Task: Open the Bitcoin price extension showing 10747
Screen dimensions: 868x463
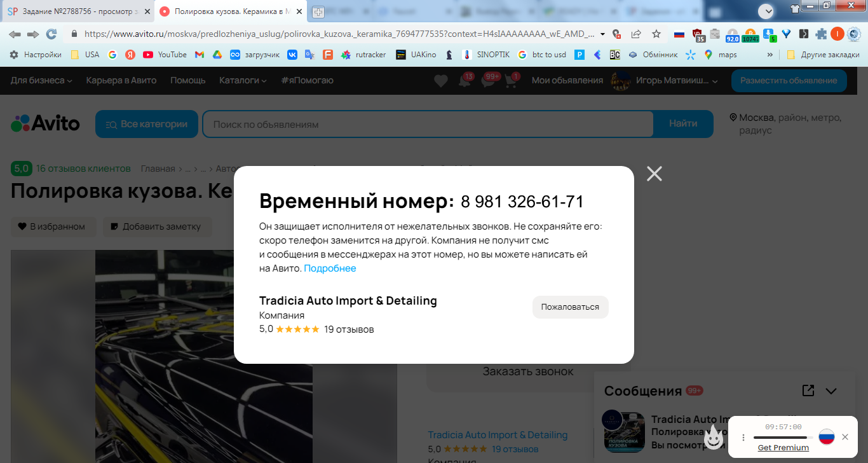Action: point(750,34)
